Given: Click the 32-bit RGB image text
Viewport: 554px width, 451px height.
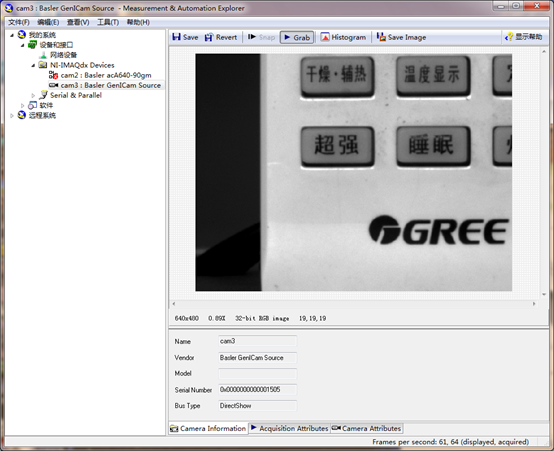Looking at the screenshot, I should 262,318.
